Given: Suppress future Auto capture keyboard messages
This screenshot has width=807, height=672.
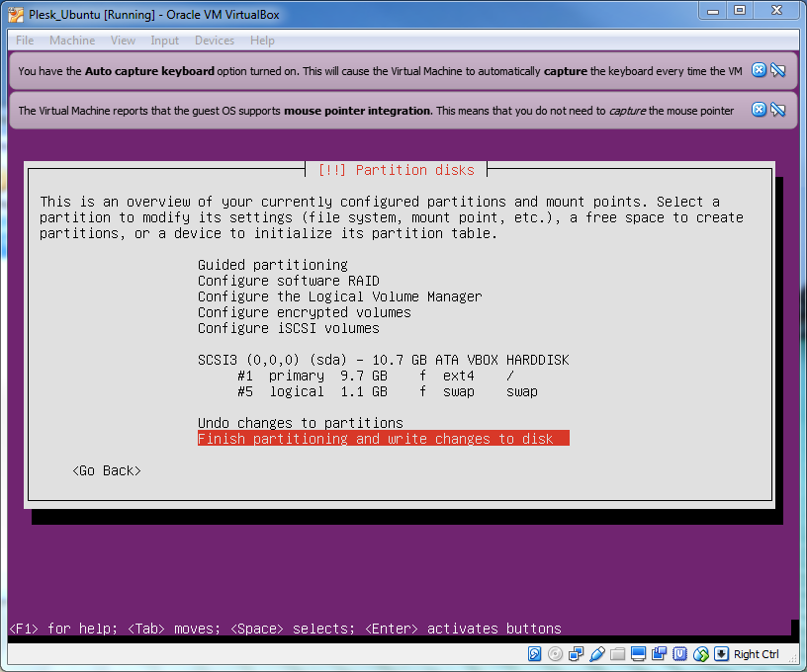Looking at the screenshot, I should 777,70.
